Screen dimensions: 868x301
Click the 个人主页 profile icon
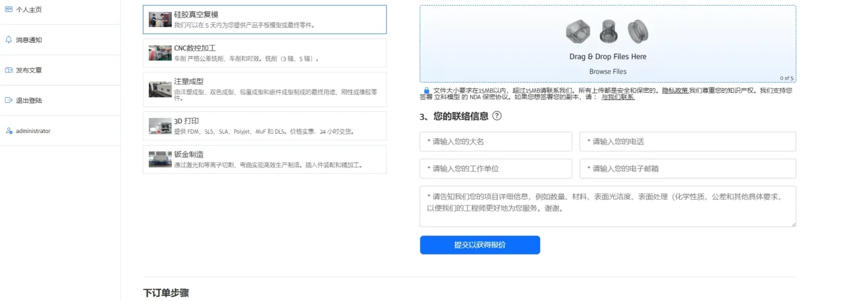[8, 10]
